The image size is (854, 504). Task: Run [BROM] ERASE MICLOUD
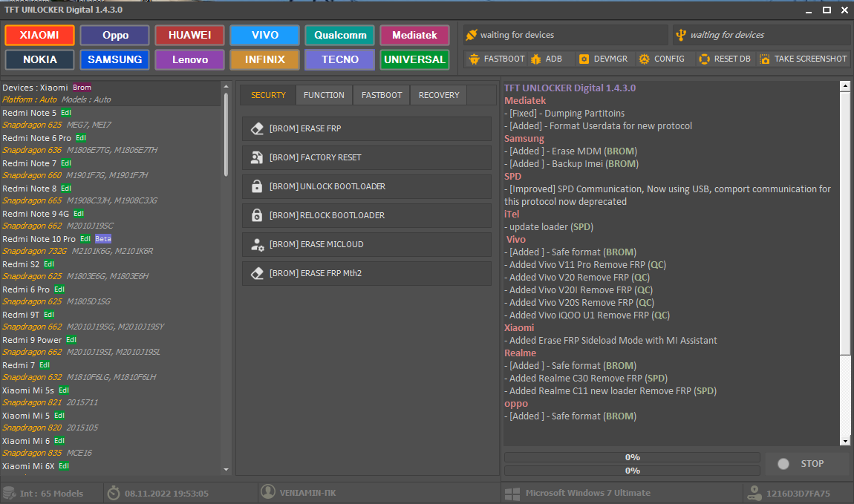[x=367, y=244]
